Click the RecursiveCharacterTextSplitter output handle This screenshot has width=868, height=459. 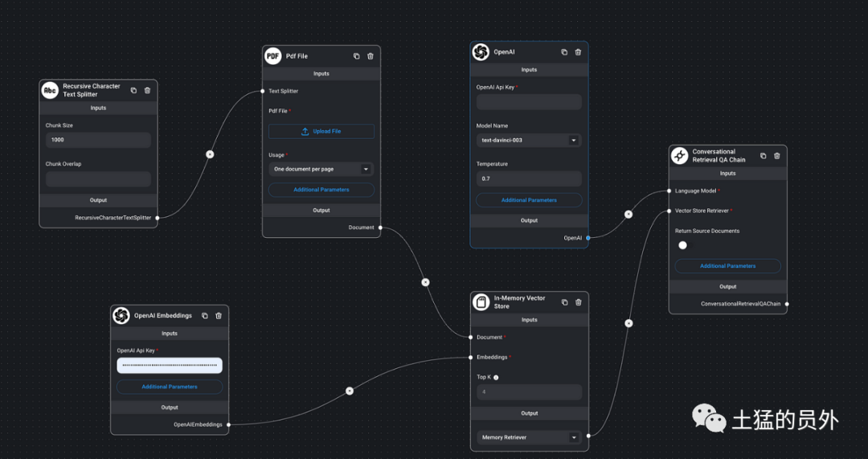158,218
